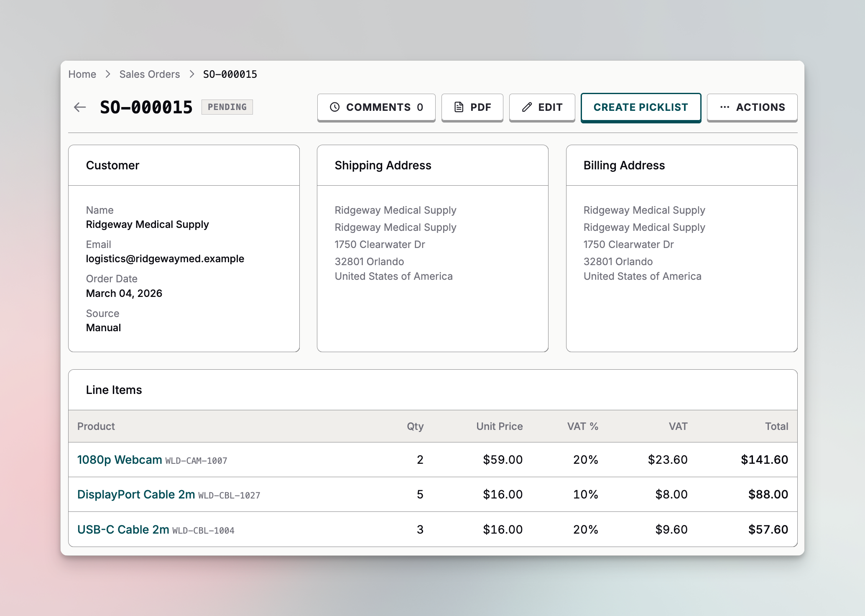This screenshot has height=616, width=865.
Task: Click the chevron after Sales Orders breadcrumb
Action: (x=191, y=74)
